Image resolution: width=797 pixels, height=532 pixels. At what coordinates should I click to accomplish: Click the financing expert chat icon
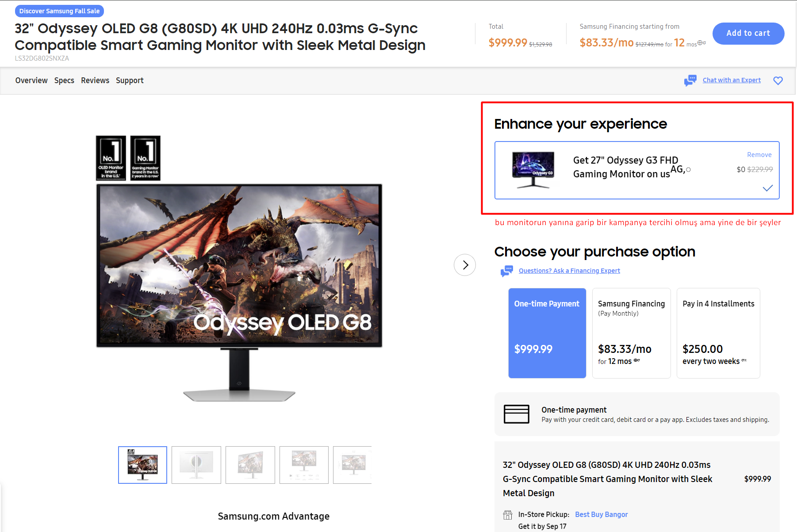point(506,271)
